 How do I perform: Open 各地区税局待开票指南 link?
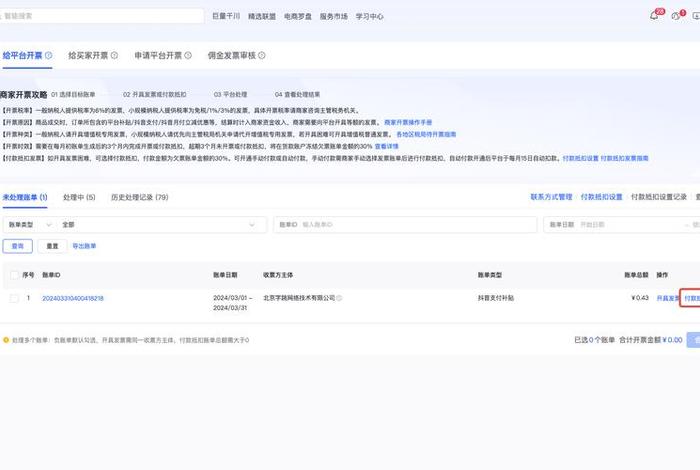point(426,134)
